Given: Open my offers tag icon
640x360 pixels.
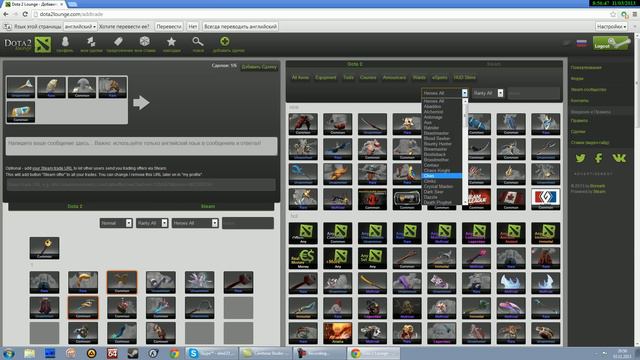Looking at the screenshot, I should (118, 42).
